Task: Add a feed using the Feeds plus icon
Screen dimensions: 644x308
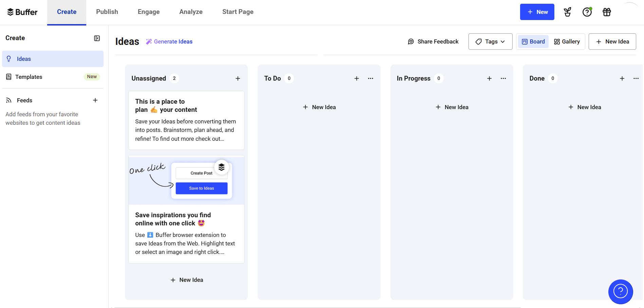Action: point(95,100)
